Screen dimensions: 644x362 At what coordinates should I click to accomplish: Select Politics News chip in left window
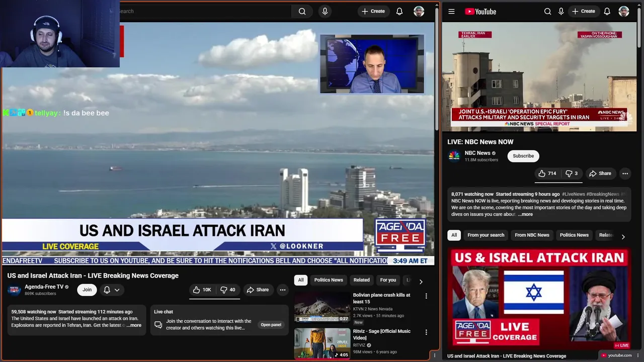(x=329, y=280)
